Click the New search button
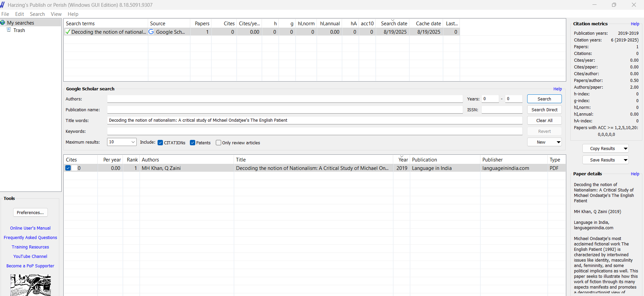This screenshot has height=296, width=644. [541, 142]
